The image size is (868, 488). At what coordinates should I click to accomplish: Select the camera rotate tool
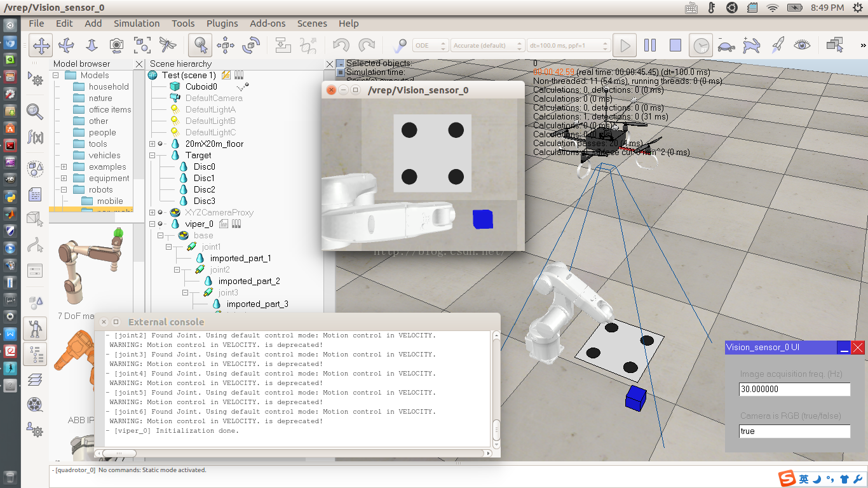[x=66, y=45]
